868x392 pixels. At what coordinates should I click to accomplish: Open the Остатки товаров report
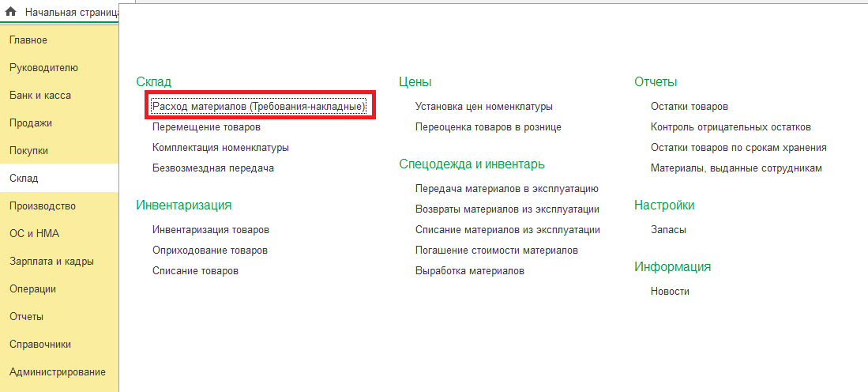pos(689,107)
